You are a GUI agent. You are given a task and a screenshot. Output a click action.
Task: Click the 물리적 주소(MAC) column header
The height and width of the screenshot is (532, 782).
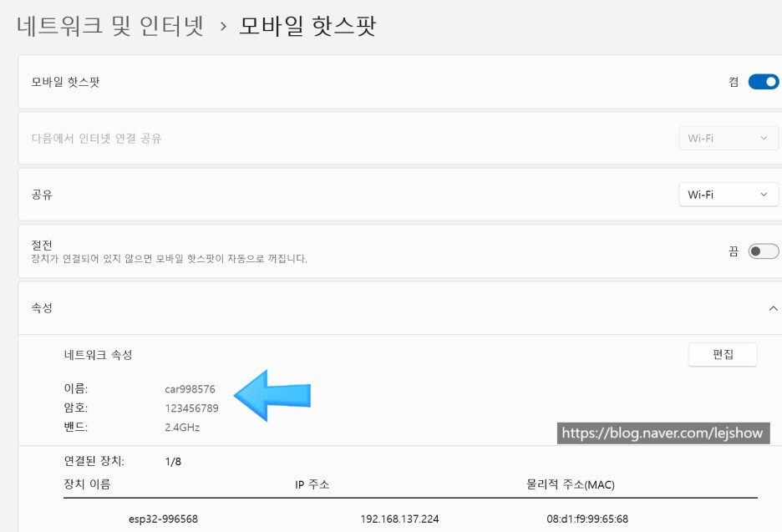click(570, 484)
